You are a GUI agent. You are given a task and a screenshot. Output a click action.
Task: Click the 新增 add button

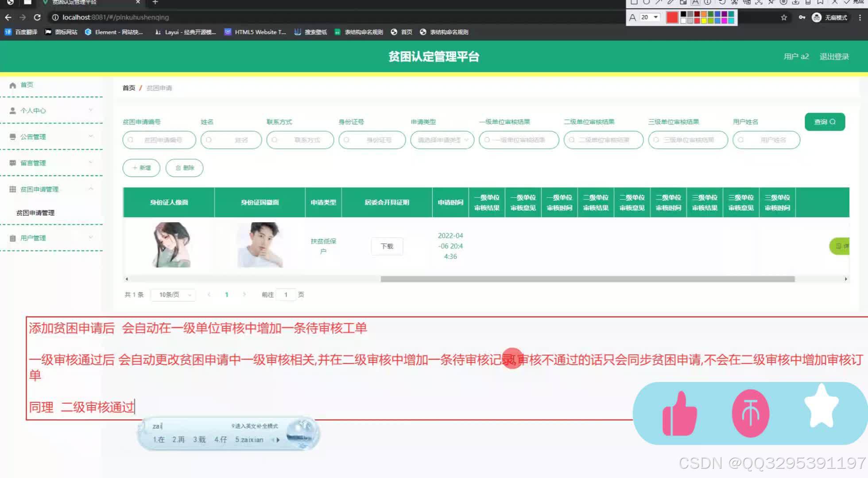(141, 168)
